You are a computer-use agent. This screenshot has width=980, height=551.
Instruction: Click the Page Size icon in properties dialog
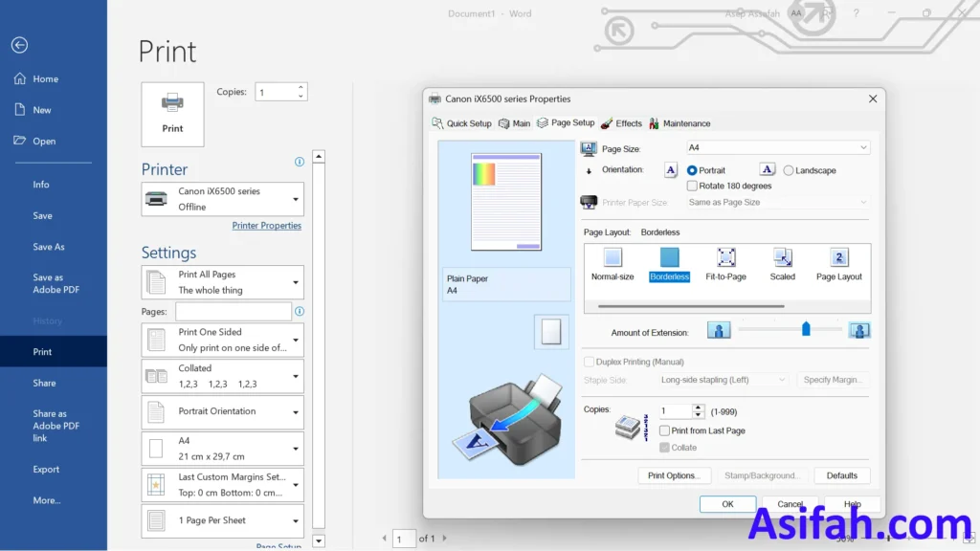click(589, 148)
